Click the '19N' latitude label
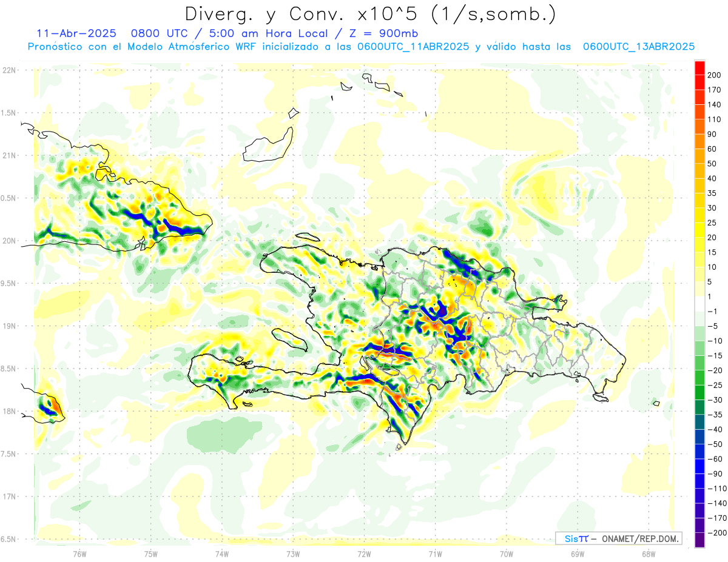Image resolution: width=728 pixels, height=562 pixels. [9, 326]
